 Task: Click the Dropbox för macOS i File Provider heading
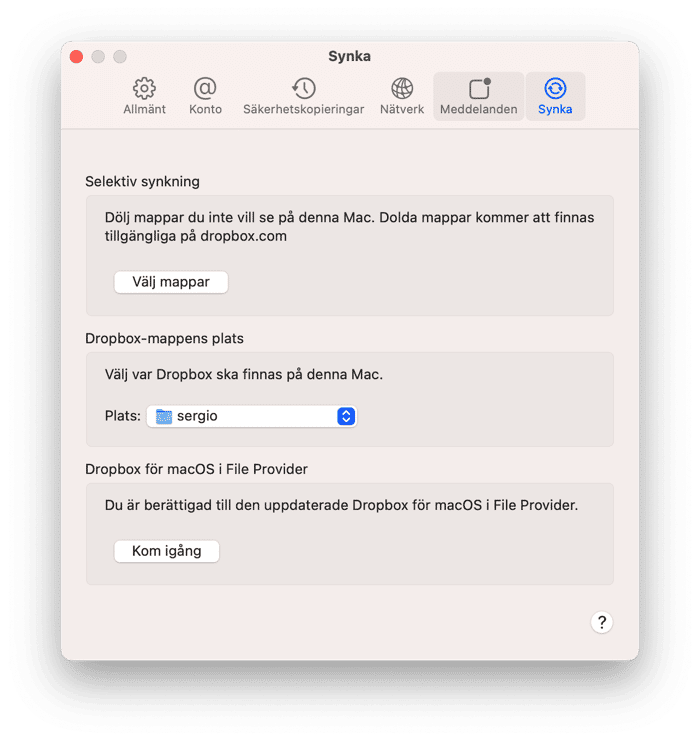(x=196, y=469)
